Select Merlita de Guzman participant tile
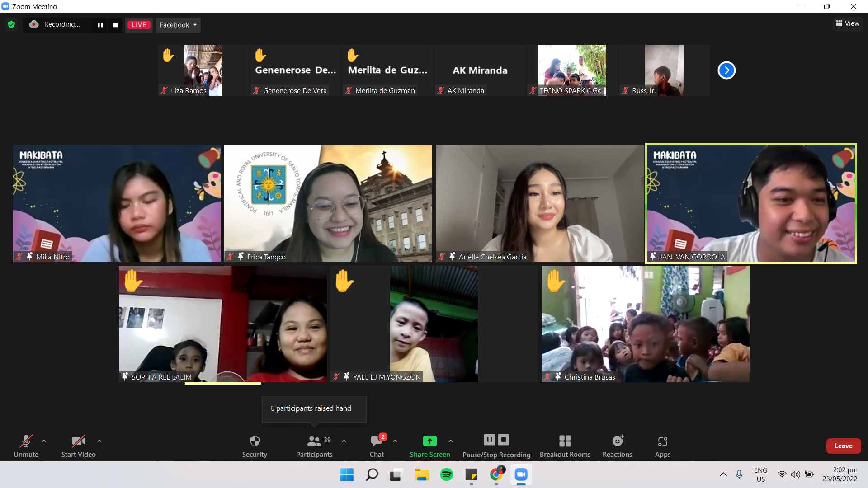Viewport: 868px width, 488px height. coord(388,70)
